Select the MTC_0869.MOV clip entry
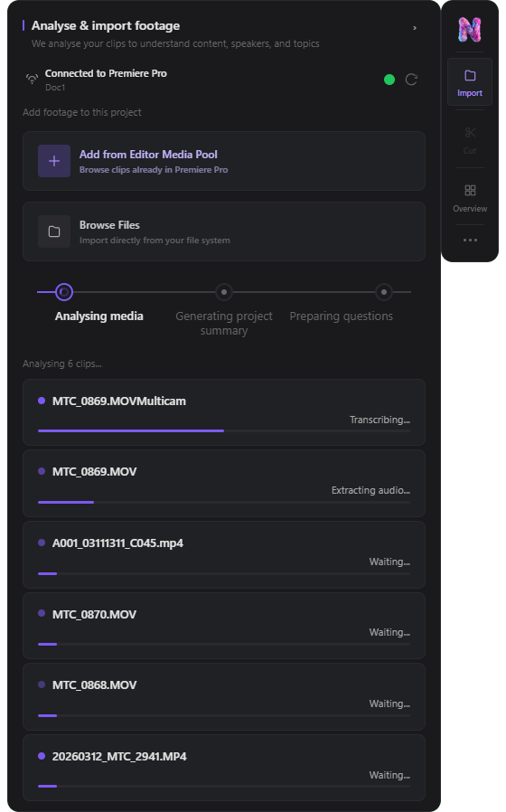 (224, 483)
